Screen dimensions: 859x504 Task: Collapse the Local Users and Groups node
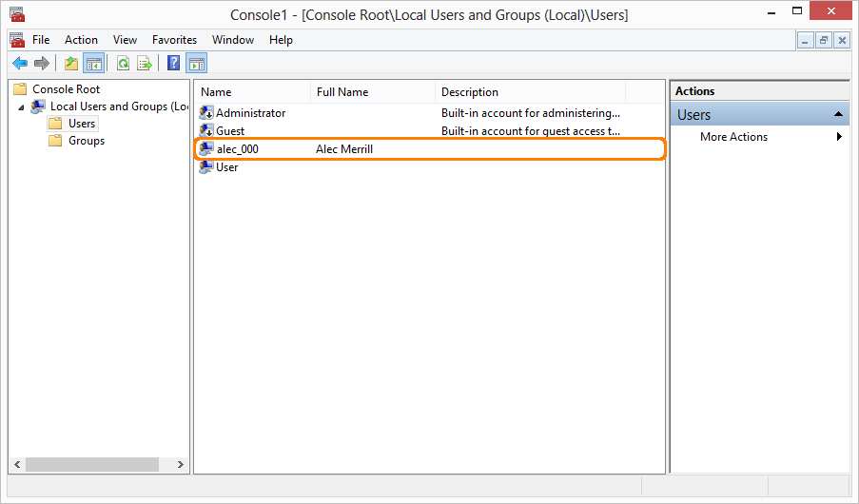[x=21, y=107]
